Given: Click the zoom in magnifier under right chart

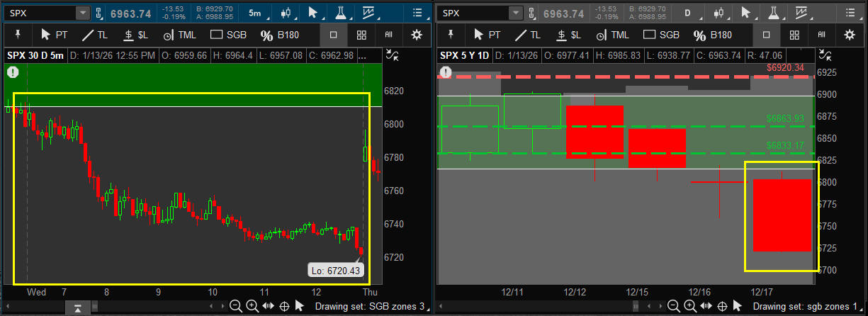Looking at the screenshot, I should point(684,306).
